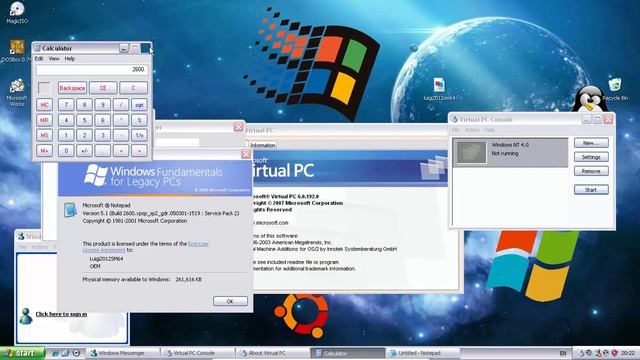The image size is (640, 360).
Task: Open the Virtual PC Console Action menu
Action: click(472, 130)
